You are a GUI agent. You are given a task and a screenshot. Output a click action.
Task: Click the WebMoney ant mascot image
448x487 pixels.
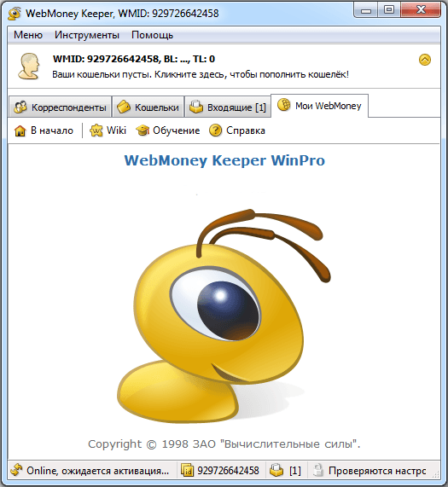pos(224,316)
